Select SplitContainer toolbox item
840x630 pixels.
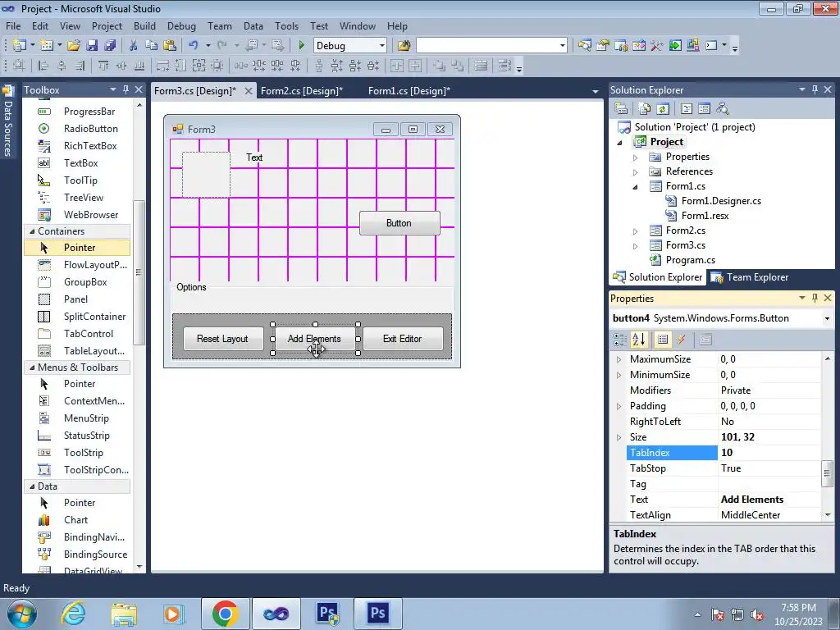[x=78, y=316]
